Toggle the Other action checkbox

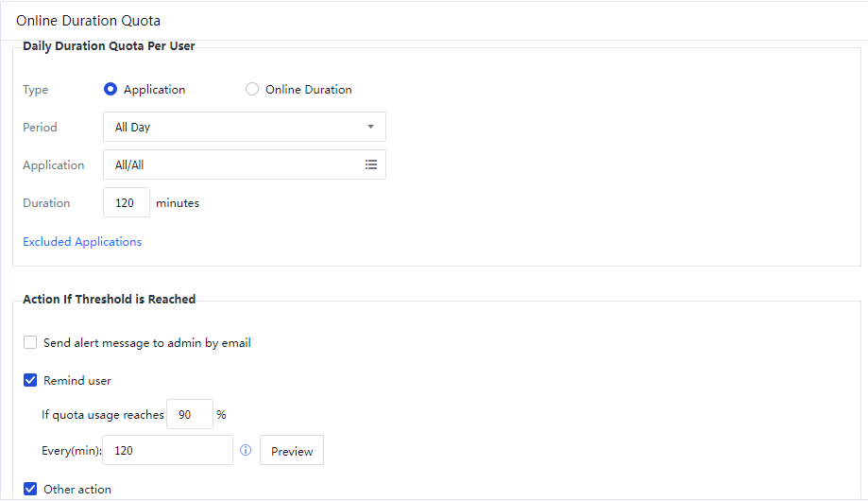[x=30, y=490]
